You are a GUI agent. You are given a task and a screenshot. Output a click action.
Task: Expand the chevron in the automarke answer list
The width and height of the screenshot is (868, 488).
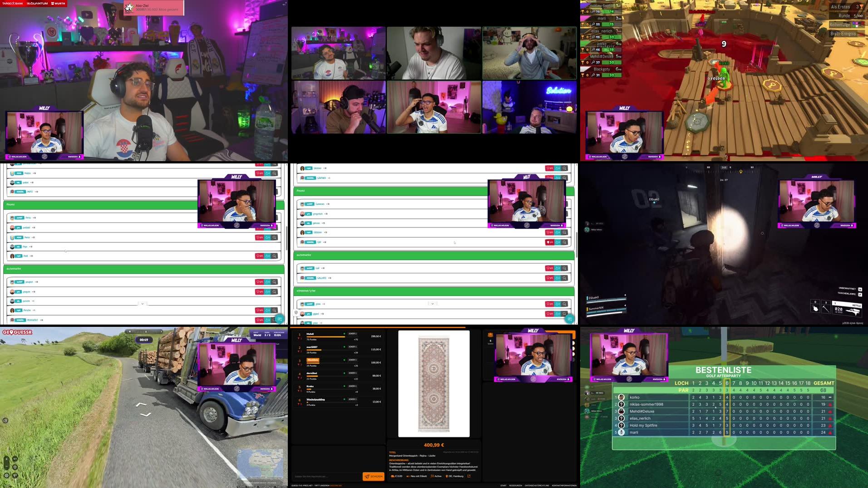(x=142, y=303)
